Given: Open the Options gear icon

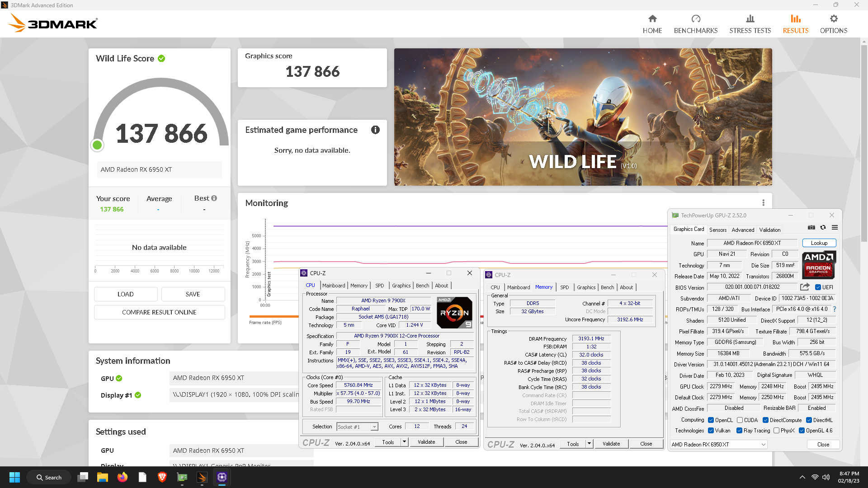Looking at the screenshot, I should (x=834, y=19).
